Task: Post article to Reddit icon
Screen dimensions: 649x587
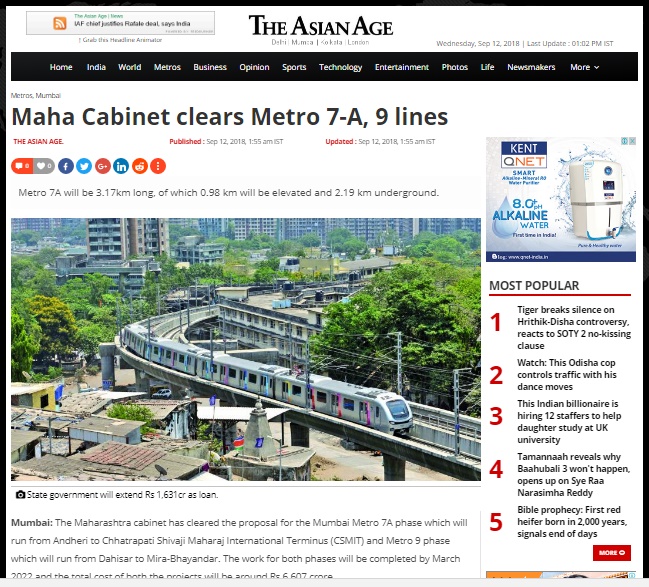Action: [140, 166]
